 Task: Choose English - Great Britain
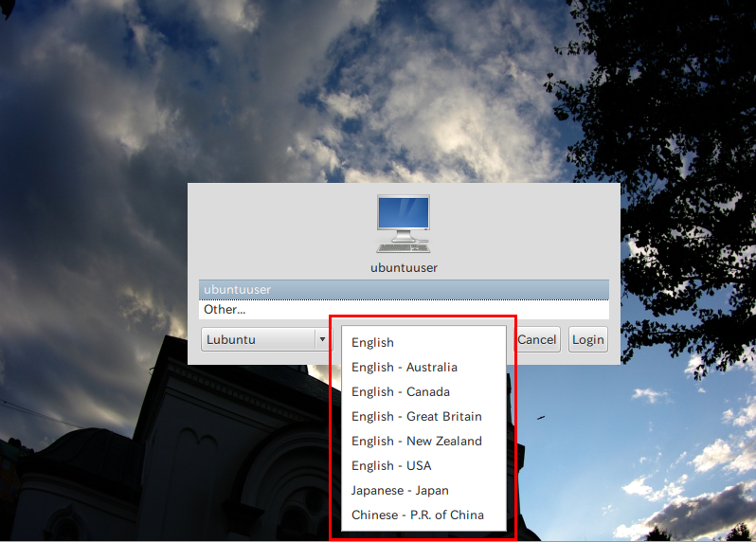[x=423, y=416]
